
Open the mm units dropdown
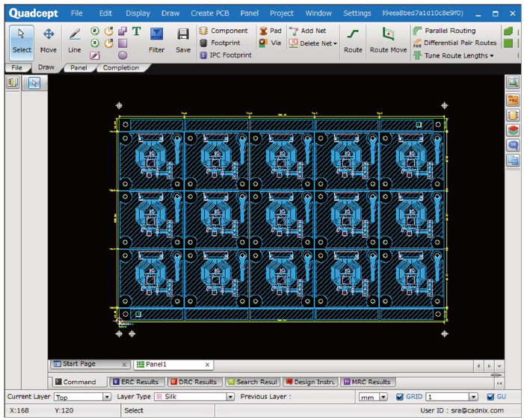click(383, 397)
